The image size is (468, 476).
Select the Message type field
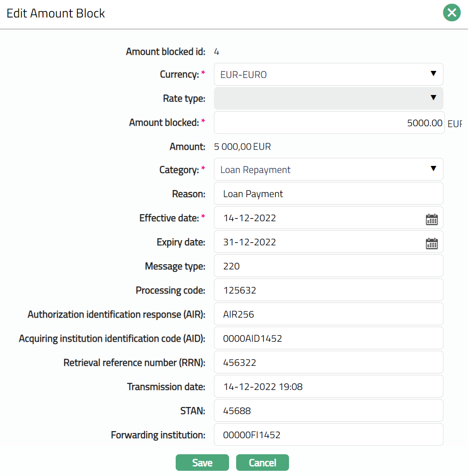(x=328, y=266)
